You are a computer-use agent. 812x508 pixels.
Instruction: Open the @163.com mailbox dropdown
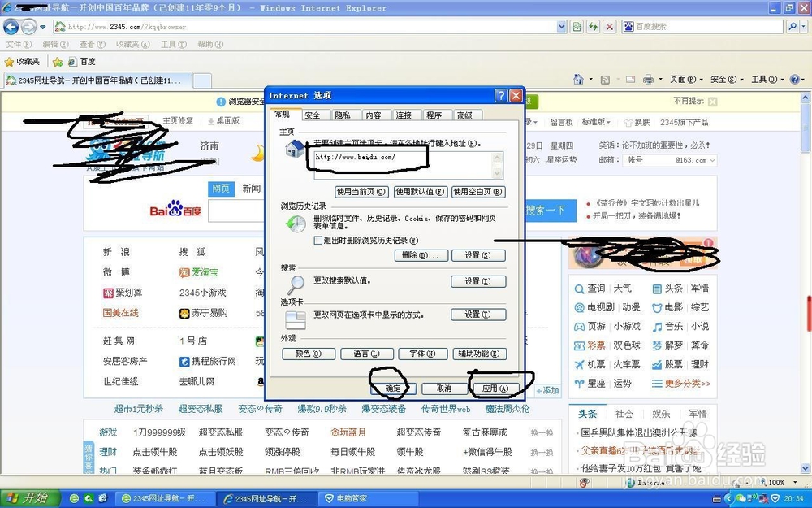[713, 161]
